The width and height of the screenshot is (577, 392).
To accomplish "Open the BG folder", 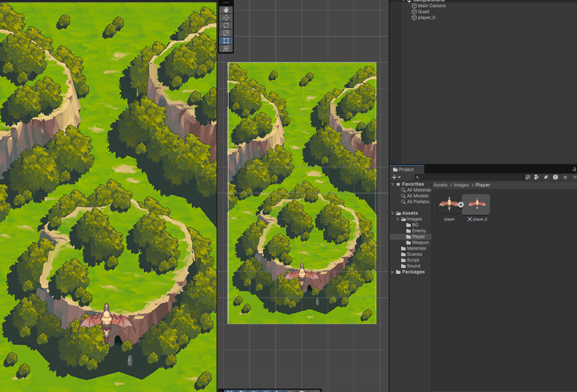I will coord(412,225).
